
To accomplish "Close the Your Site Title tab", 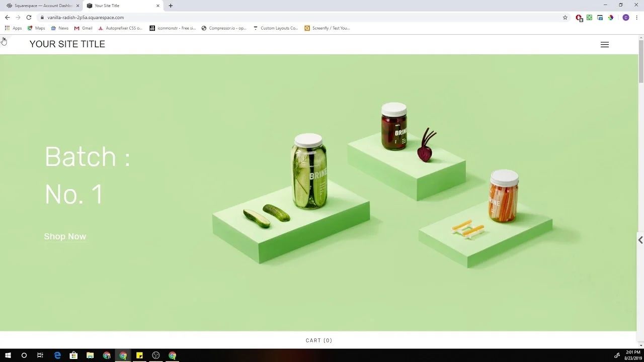I will pyautogui.click(x=157, y=6).
